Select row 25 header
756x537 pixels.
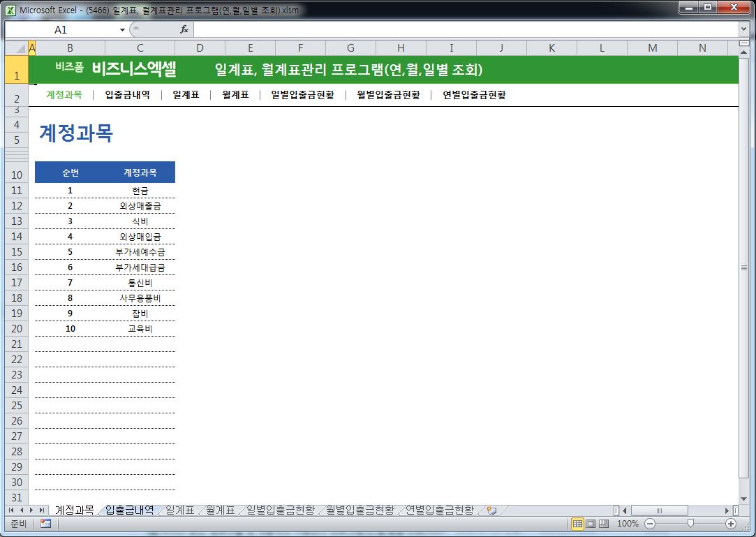[17, 405]
